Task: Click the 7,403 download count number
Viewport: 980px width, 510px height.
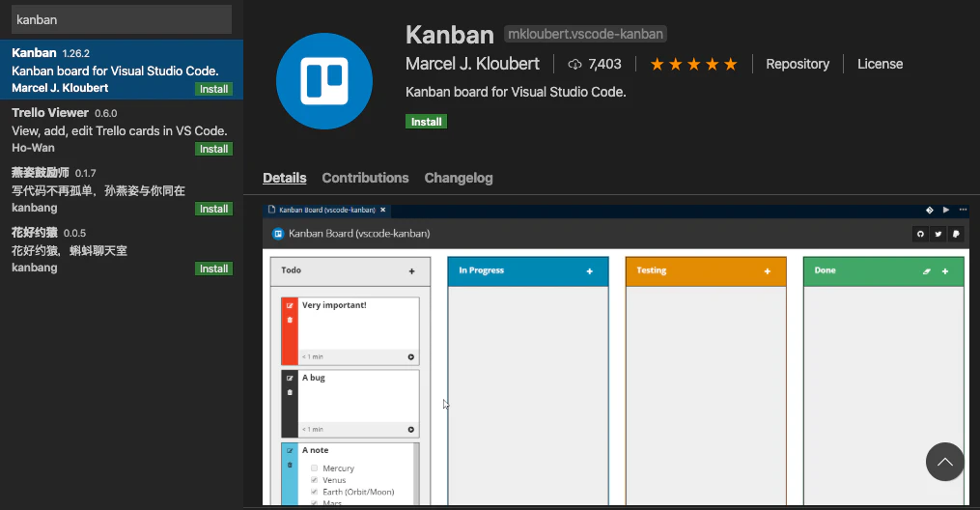Action: (604, 65)
